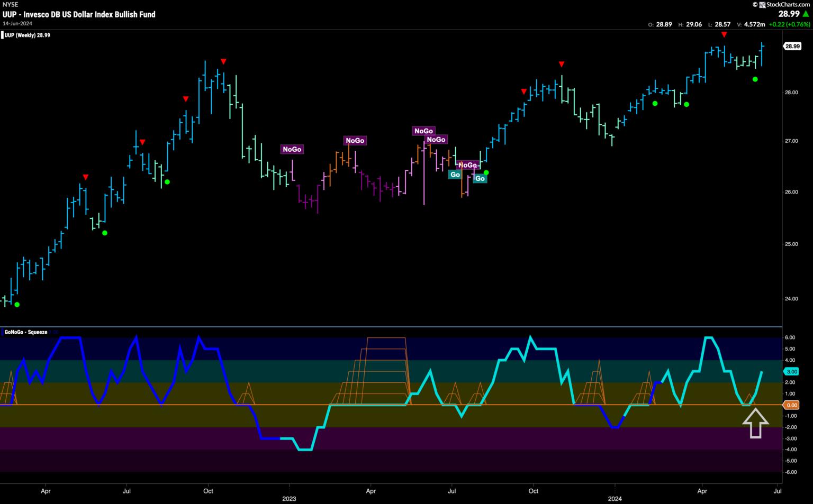The width and height of the screenshot is (813, 504).
Task: Click the 28.99 price tag on price axis
Action: point(792,46)
